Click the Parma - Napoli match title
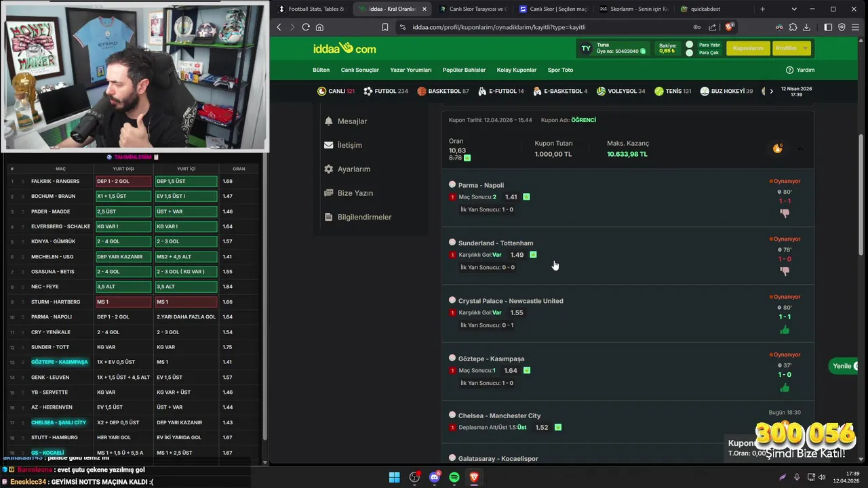The width and height of the screenshot is (868, 488). pyautogui.click(x=481, y=185)
